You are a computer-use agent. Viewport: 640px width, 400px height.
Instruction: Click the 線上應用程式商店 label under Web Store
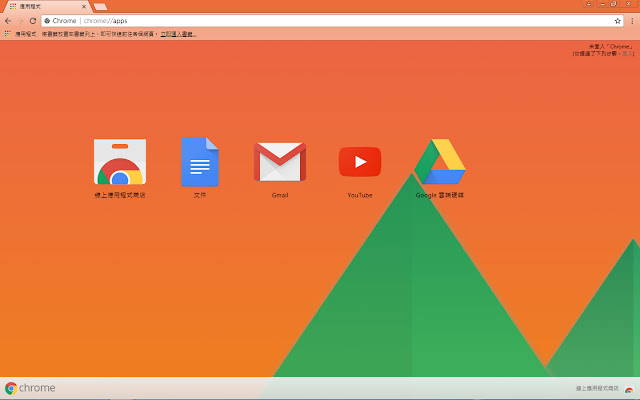pyautogui.click(x=120, y=195)
